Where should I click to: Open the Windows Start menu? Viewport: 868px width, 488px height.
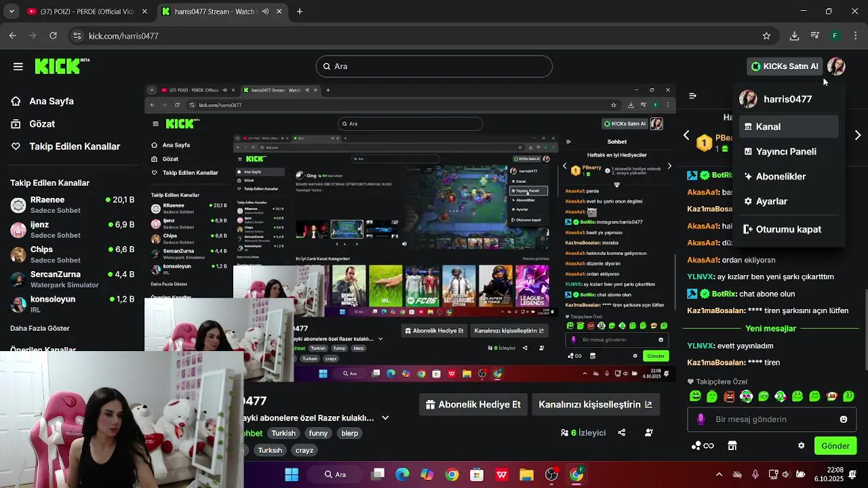coord(292,474)
